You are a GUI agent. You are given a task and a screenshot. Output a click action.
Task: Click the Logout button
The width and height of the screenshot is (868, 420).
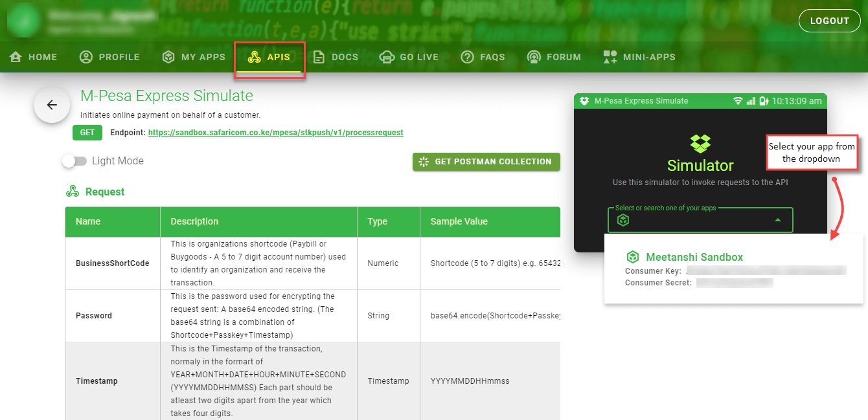(829, 21)
